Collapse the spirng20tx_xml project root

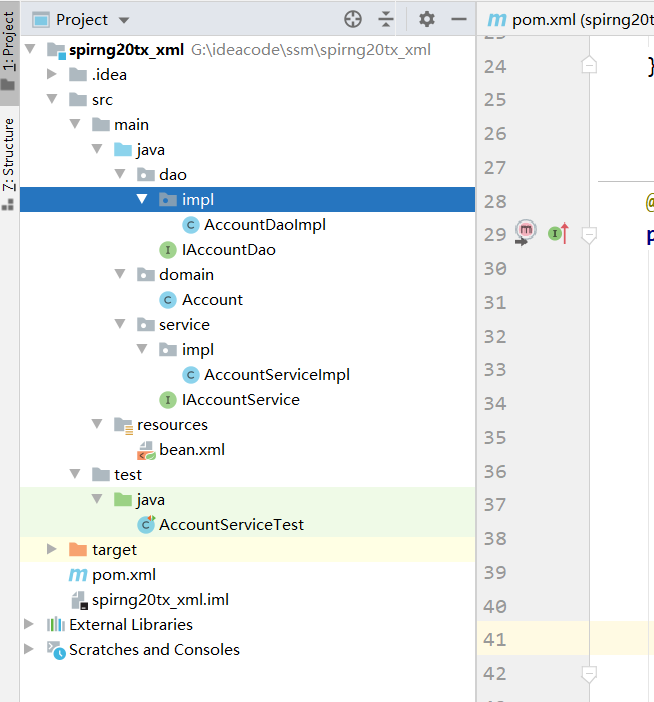30,49
